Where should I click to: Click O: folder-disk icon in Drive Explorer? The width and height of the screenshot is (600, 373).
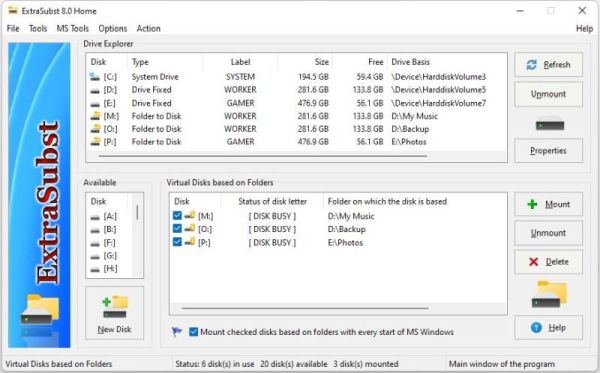(x=95, y=129)
